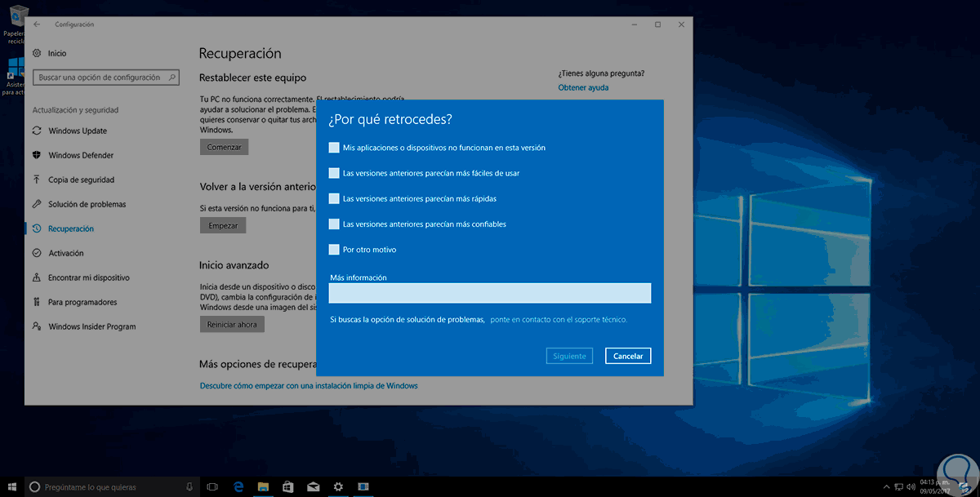Check 'versiones anteriores parecían más fáciles de usar'
Viewport: 980px width, 497px height.
(334, 173)
